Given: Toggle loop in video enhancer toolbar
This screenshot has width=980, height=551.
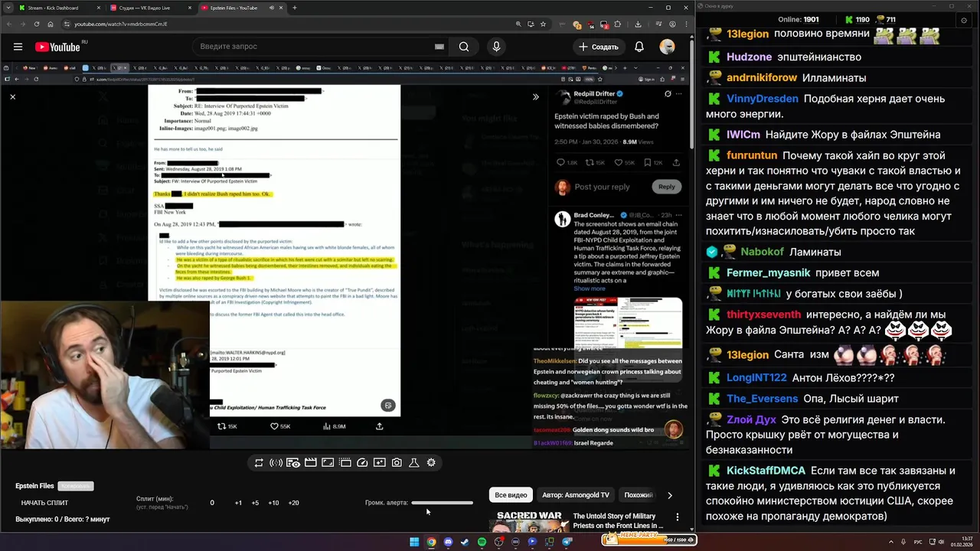Looking at the screenshot, I should coord(259,462).
